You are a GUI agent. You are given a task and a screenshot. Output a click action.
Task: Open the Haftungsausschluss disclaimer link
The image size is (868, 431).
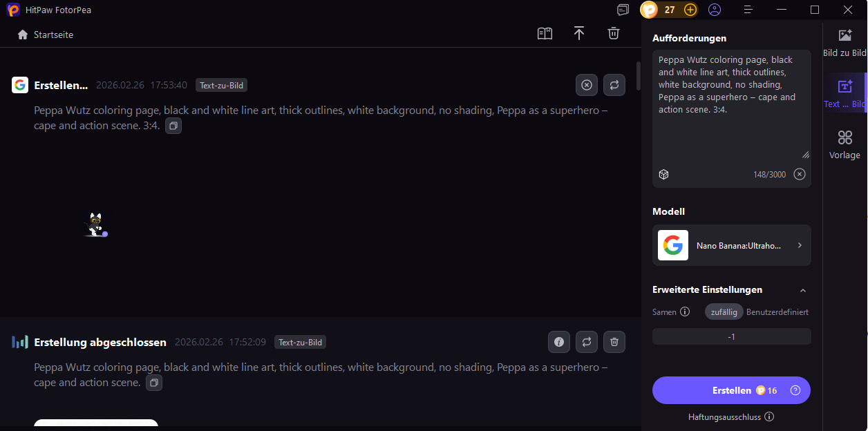[x=730, y=417]
